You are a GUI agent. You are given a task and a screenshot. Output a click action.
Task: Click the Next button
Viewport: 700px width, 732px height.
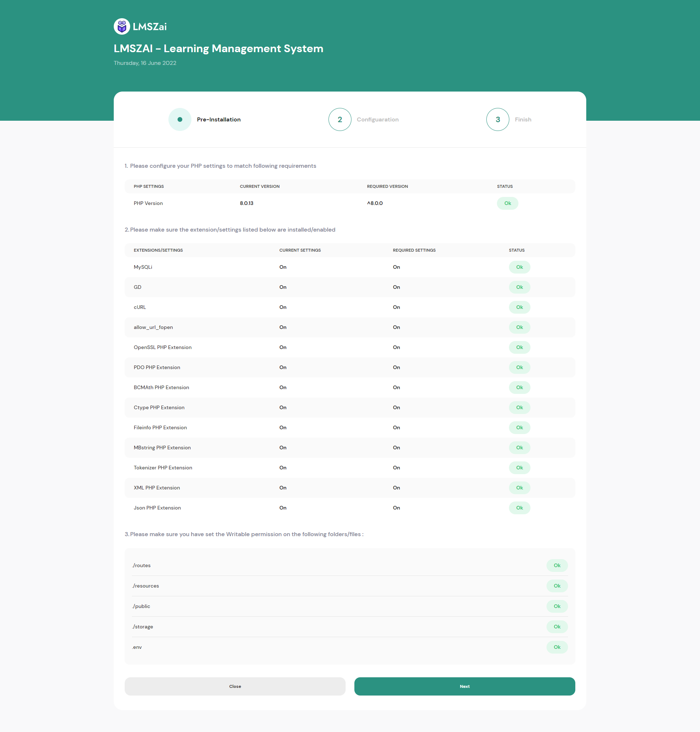click(464, 686)
